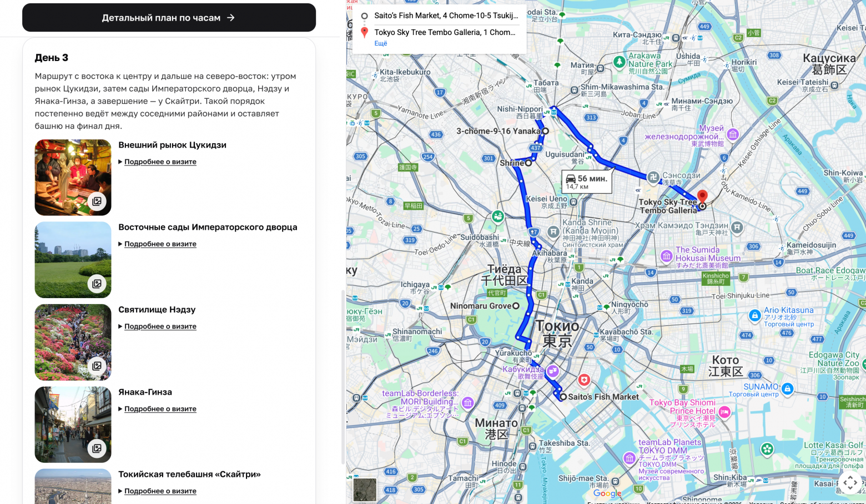Click the Tokyo Bay Shiomi Prince Hotel icon
866x504 pixels.
click(x=724, y=412)
